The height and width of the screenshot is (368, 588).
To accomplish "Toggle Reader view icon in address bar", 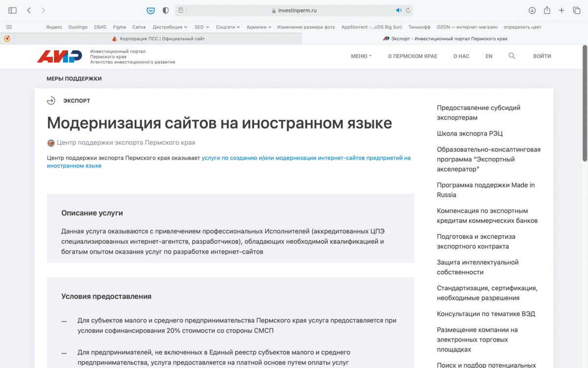I will click(x=181, y=10).
